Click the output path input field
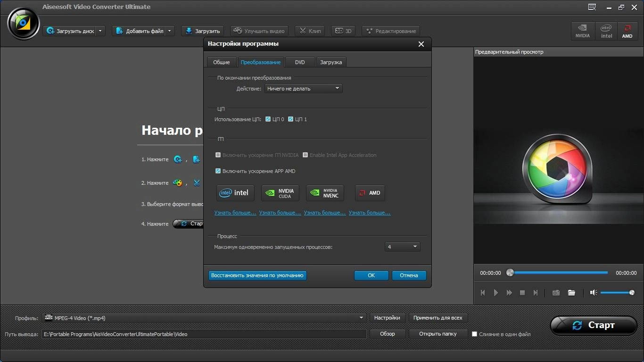Viewport: 644px width, 362px height. [x=204, y=334]
